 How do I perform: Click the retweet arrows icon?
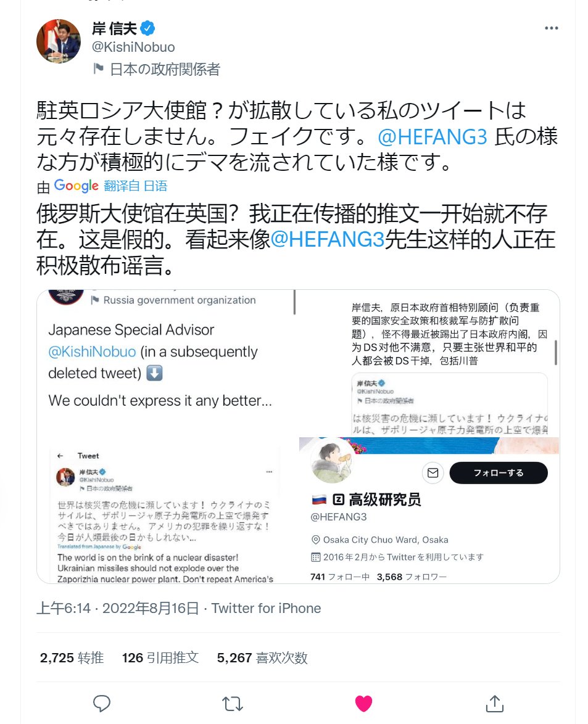coord(233,703)
